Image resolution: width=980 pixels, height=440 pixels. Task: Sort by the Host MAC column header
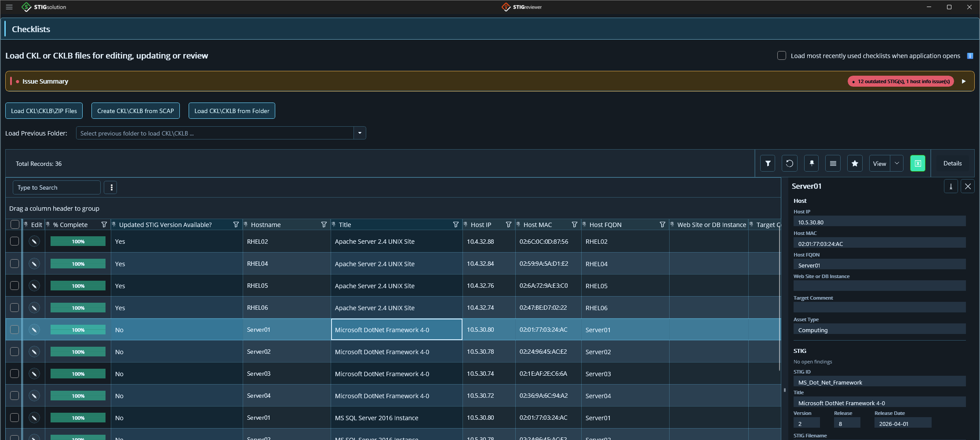[537, 225]
